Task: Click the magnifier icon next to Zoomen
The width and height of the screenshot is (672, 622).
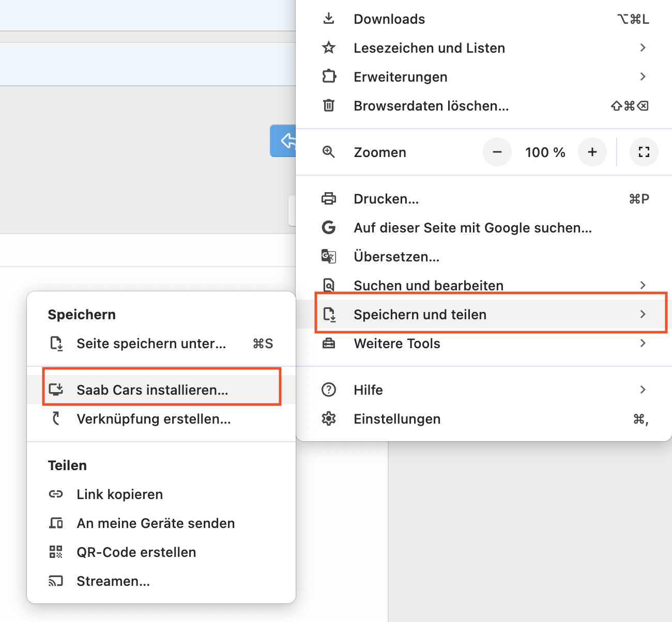Action: [x=329, y=152]
